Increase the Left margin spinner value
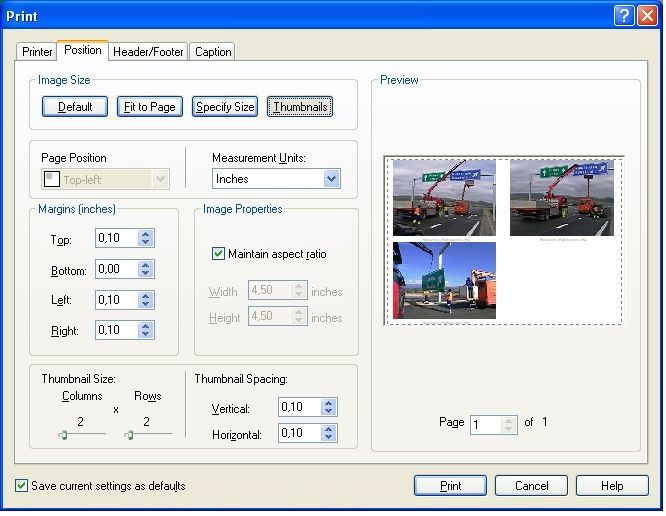 (x=146, y=295)
